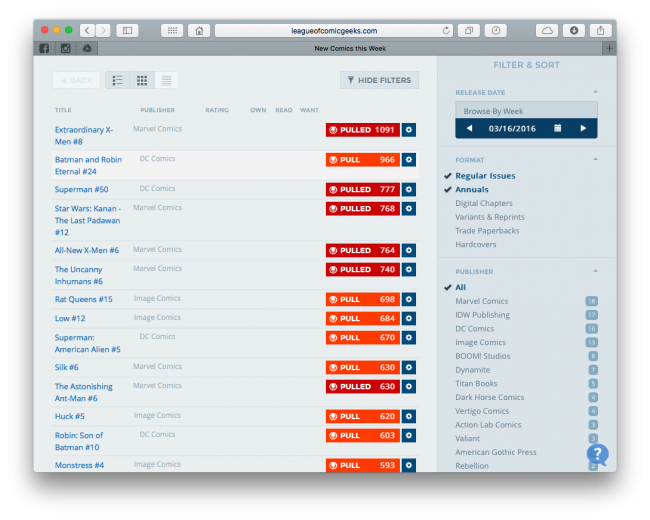
Task: Open gear options for Silk #6
Action: (409, 367)
